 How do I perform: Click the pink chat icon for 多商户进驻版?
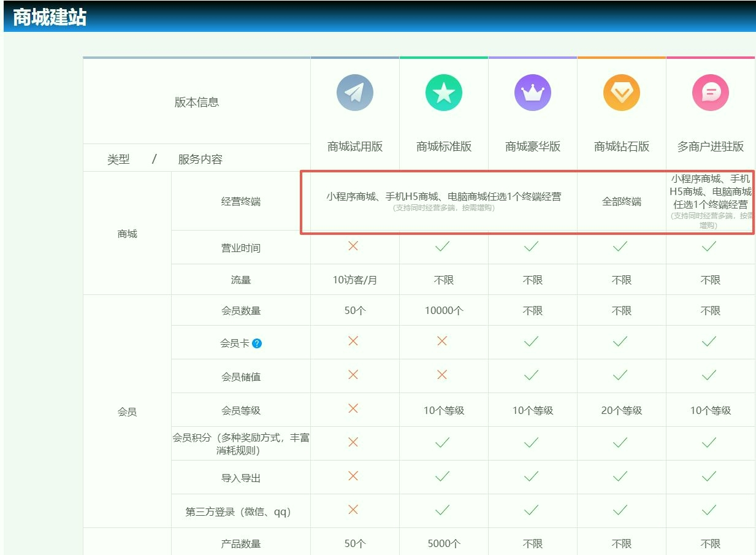click(x=710, y=93)
